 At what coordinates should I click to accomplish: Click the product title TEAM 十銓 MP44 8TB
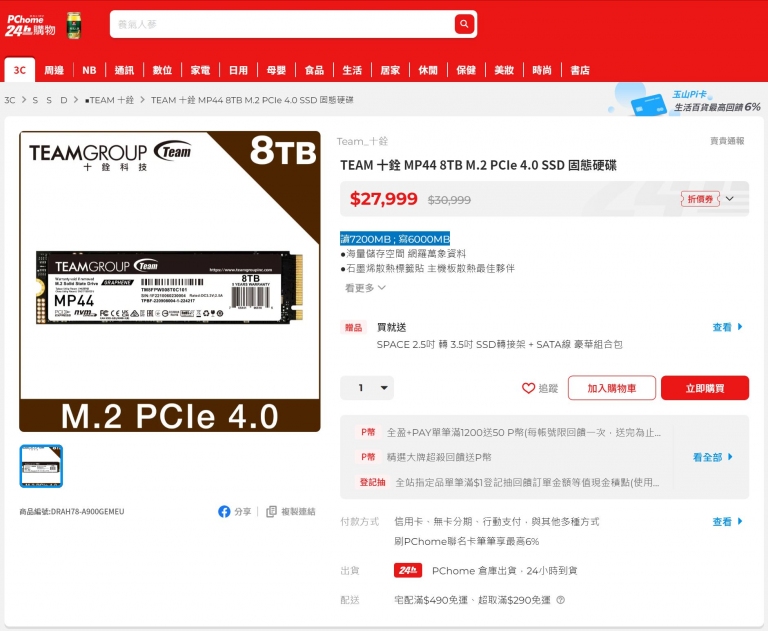(x=478, y=165)
